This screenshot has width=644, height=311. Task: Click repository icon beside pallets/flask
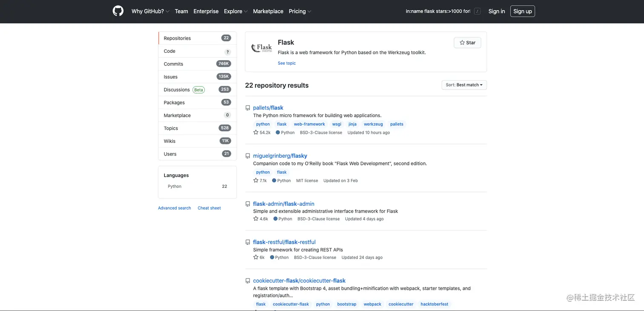[x=247, y=108]
